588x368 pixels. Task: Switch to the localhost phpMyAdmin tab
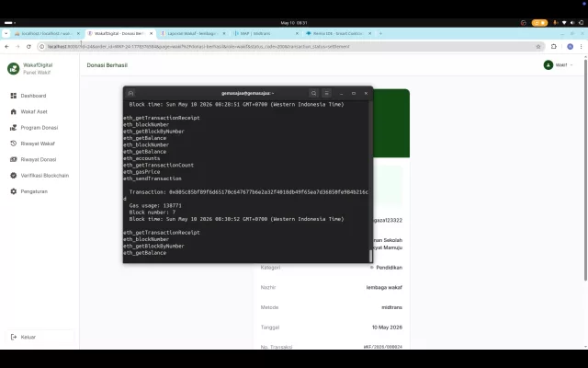[x=44, y=33]
